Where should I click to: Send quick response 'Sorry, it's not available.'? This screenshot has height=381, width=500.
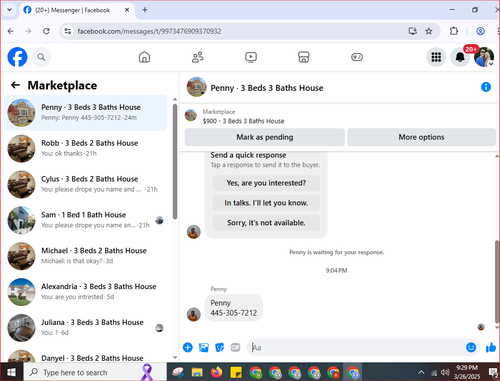pos(266,223)
